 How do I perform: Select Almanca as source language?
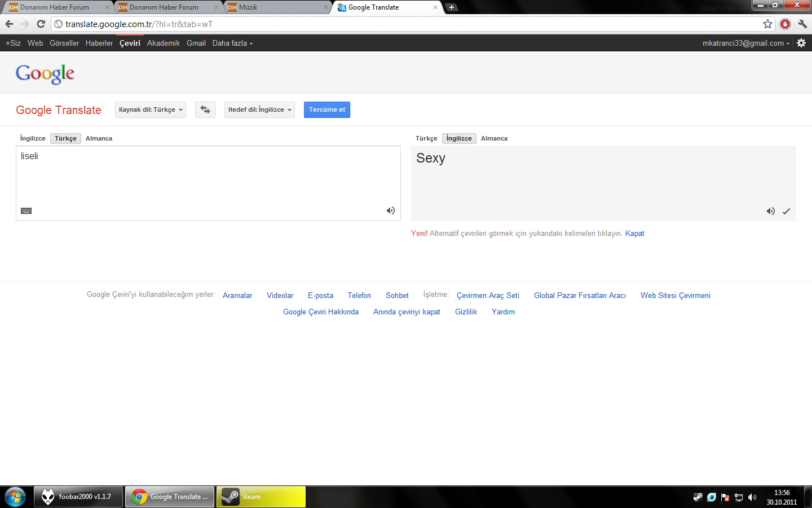coord(99,138)
